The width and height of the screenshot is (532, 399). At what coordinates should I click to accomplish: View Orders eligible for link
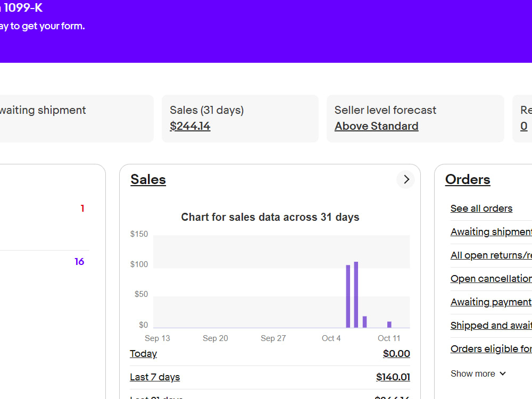(491, 349)
